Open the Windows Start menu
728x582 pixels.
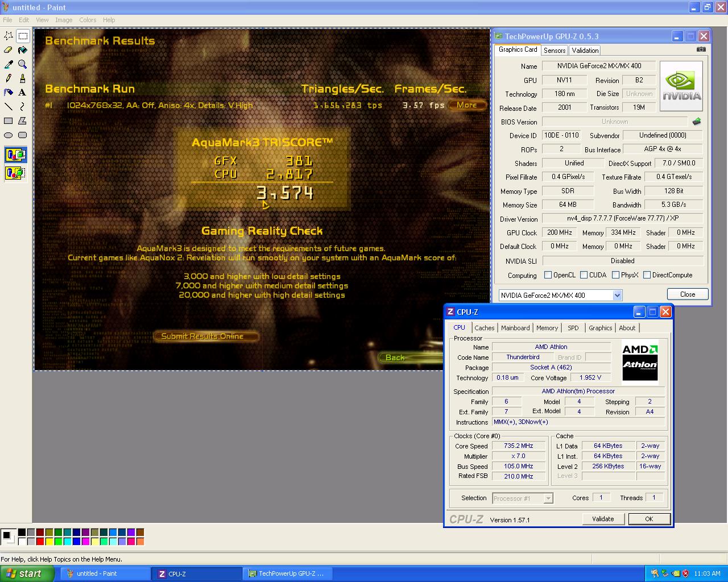(x=27, y=573)
